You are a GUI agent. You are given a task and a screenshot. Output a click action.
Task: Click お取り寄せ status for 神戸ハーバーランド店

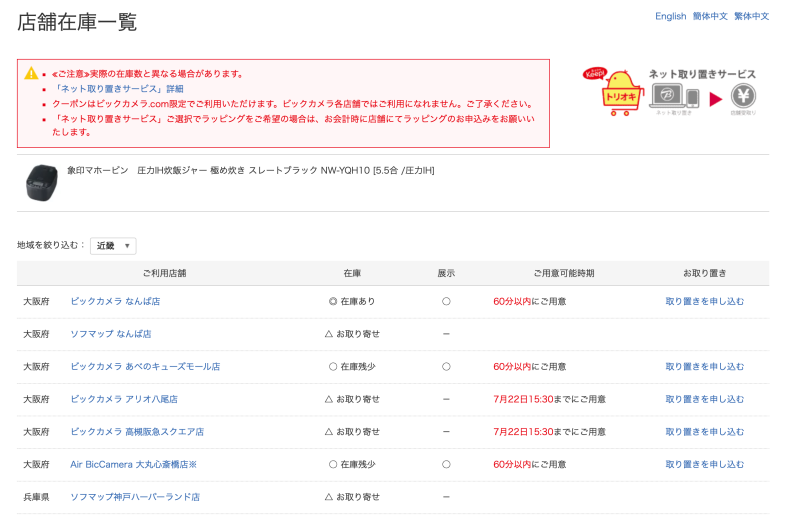pos(352,497)
